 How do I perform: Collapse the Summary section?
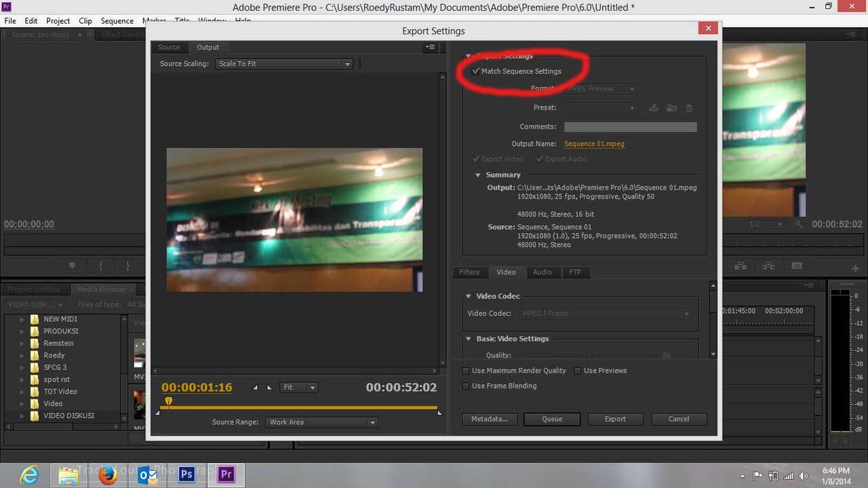click(477, 175)
